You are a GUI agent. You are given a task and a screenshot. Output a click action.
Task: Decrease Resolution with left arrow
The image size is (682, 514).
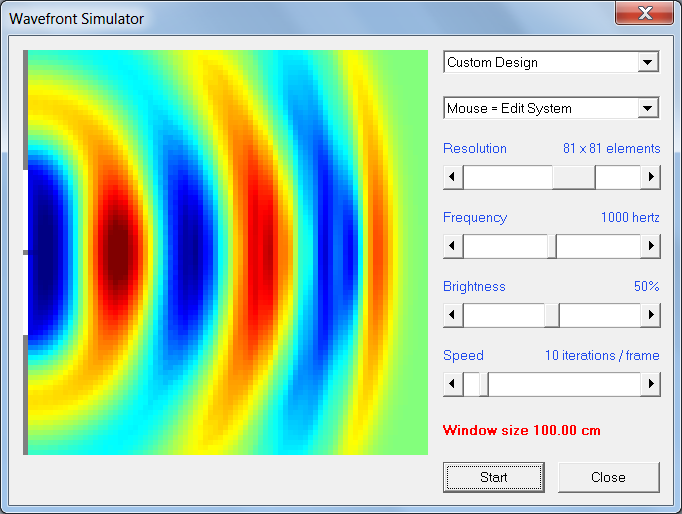point(453,177)
